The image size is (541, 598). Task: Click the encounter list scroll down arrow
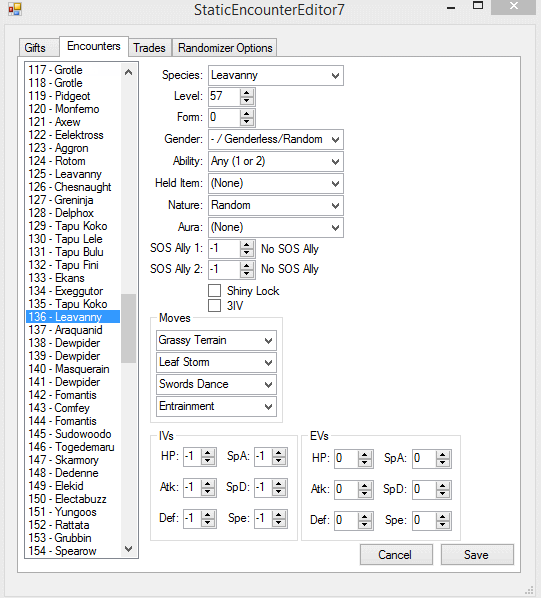(x=128, y=549)
